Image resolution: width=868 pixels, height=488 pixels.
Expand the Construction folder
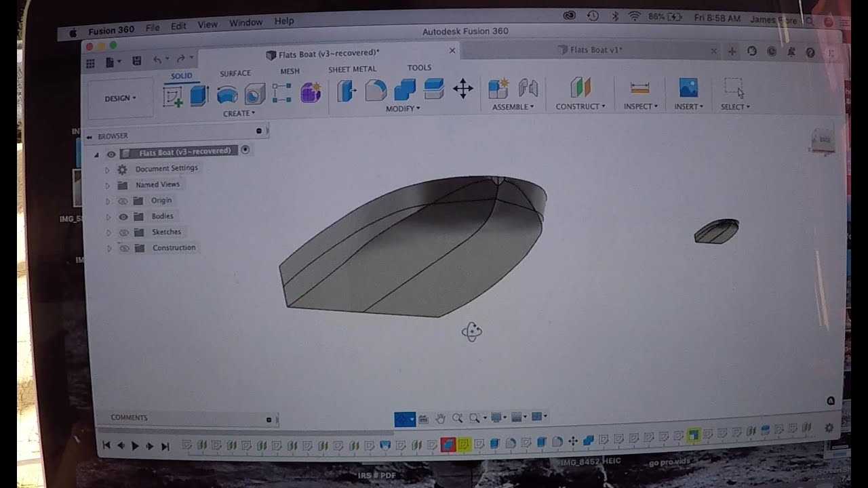[109, 249]
